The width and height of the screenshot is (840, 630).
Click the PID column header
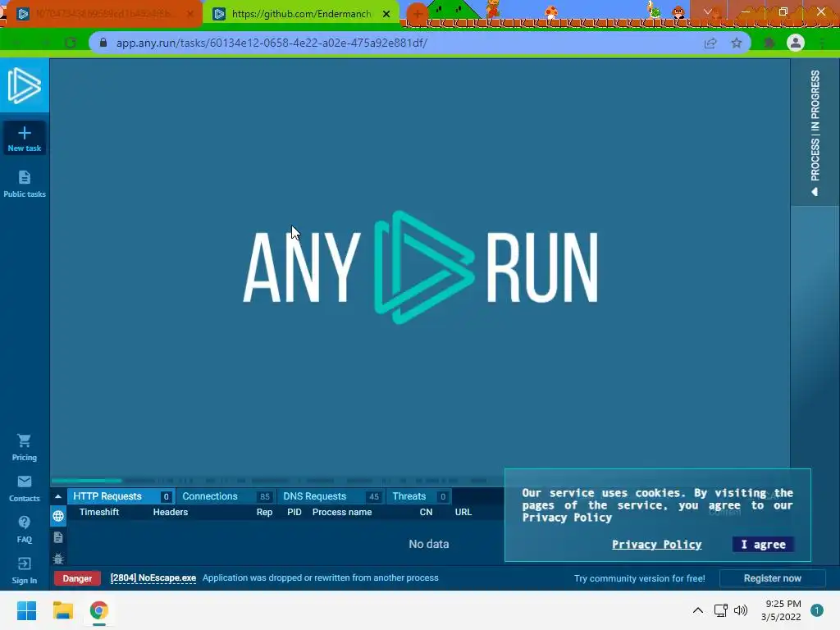[294, 512]
